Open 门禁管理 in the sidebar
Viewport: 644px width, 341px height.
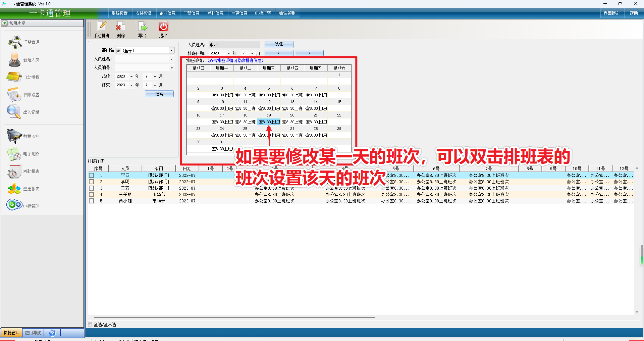click(x=15, y=42)
